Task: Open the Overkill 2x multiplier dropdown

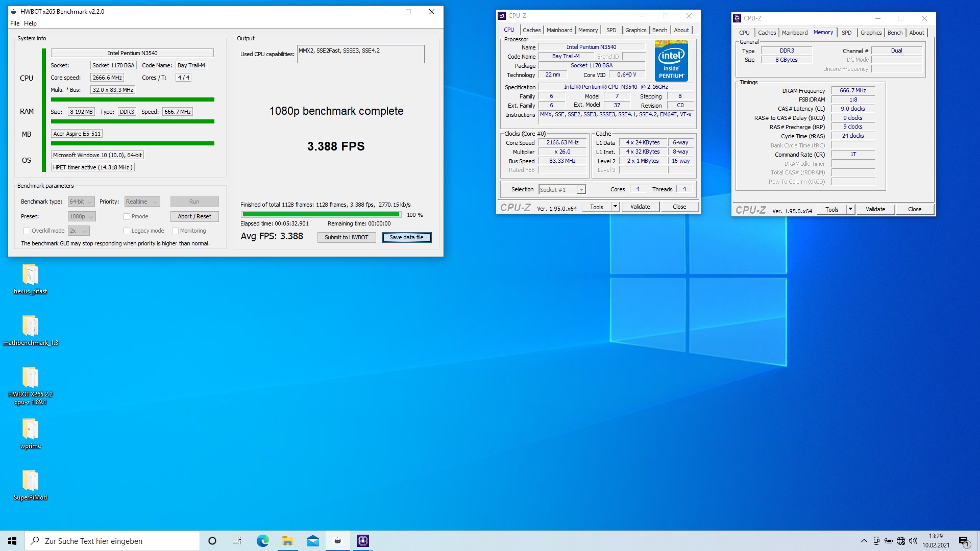Action: coord(79,231)
